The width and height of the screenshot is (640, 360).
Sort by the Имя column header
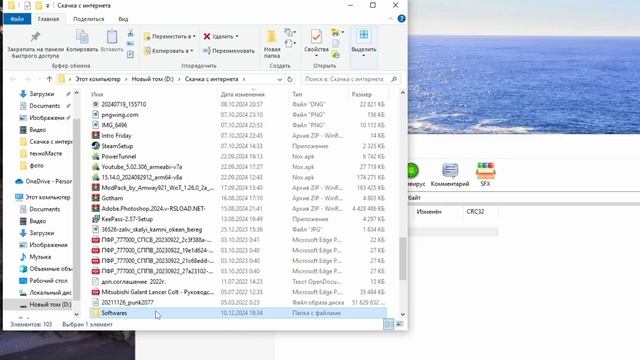97,94
